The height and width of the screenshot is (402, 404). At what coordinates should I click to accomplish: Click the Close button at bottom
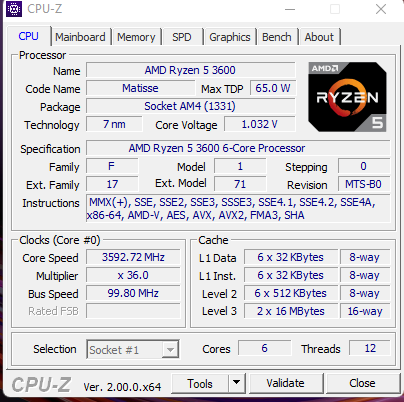click(x=362, y=383)
